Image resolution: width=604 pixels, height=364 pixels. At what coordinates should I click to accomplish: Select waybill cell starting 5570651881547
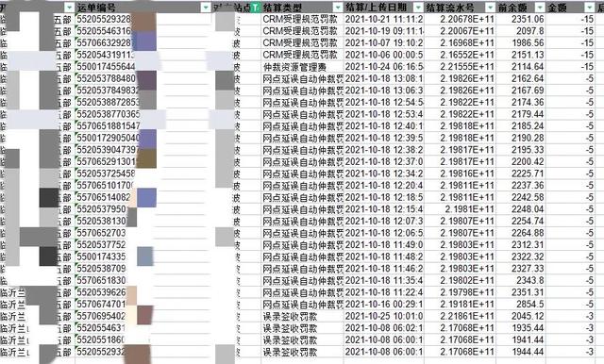(143, 126)
